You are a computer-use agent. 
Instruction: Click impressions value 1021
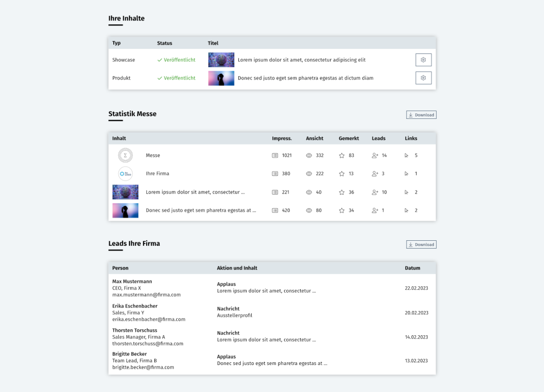[286, 155]
